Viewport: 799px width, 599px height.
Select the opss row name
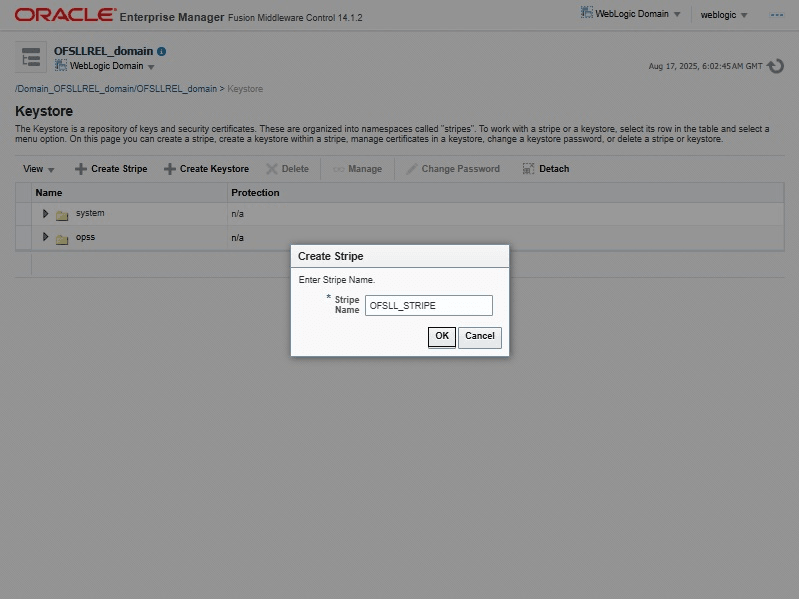85,237
